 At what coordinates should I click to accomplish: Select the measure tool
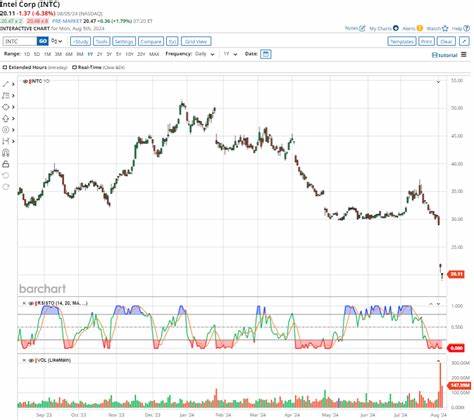click(x=6, y=141)
